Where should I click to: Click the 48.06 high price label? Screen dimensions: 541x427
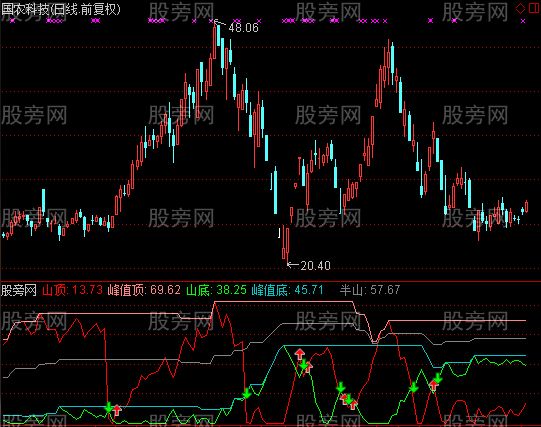click(x=243, y=28)
